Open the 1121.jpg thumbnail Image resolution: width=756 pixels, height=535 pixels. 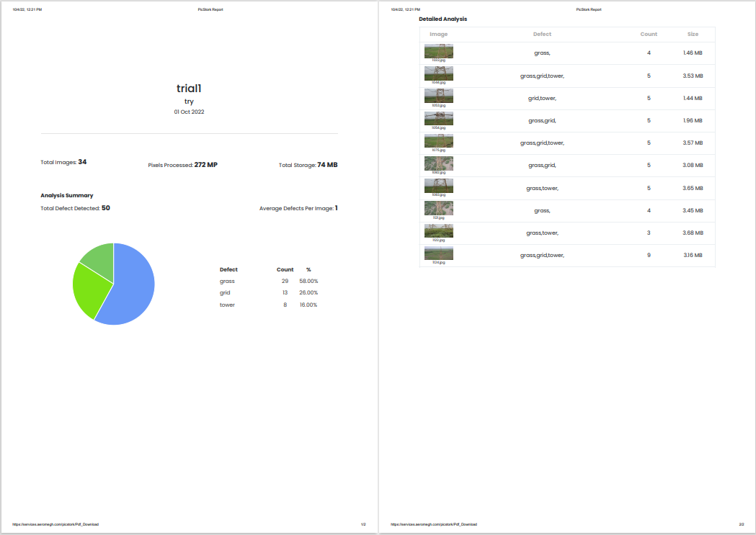pyautogui.click(x=438, y=208)
